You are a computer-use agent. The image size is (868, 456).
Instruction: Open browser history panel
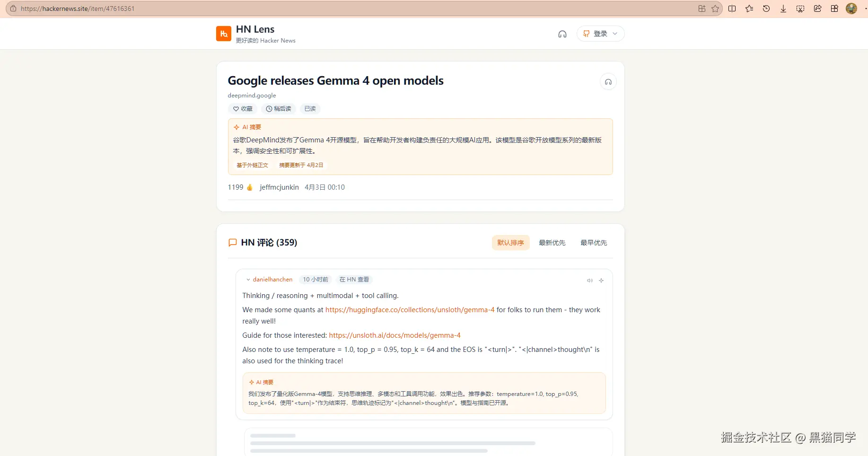point(766,9)
